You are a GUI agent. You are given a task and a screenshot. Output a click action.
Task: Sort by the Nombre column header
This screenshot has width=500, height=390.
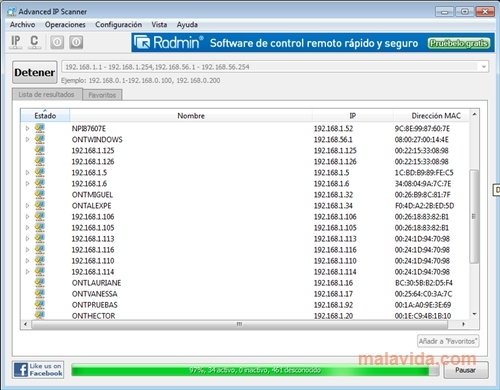tap(191, 116)
